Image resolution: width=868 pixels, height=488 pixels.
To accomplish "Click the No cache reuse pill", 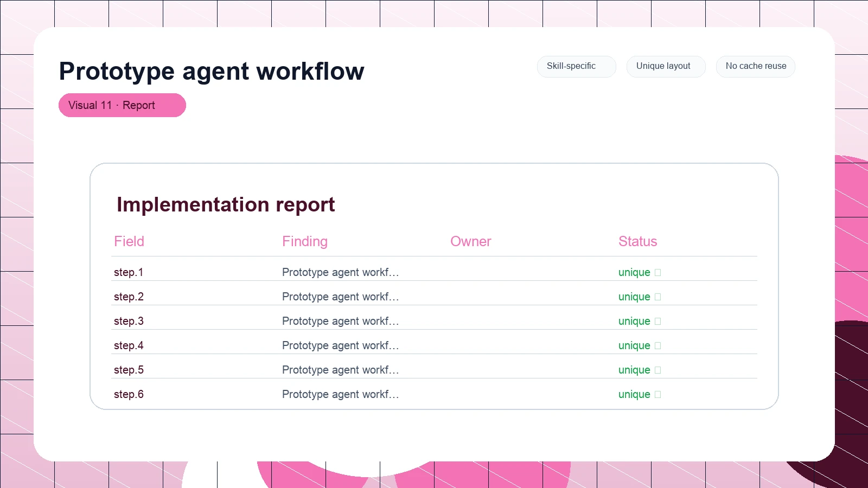I will click(x=755, y=66).
